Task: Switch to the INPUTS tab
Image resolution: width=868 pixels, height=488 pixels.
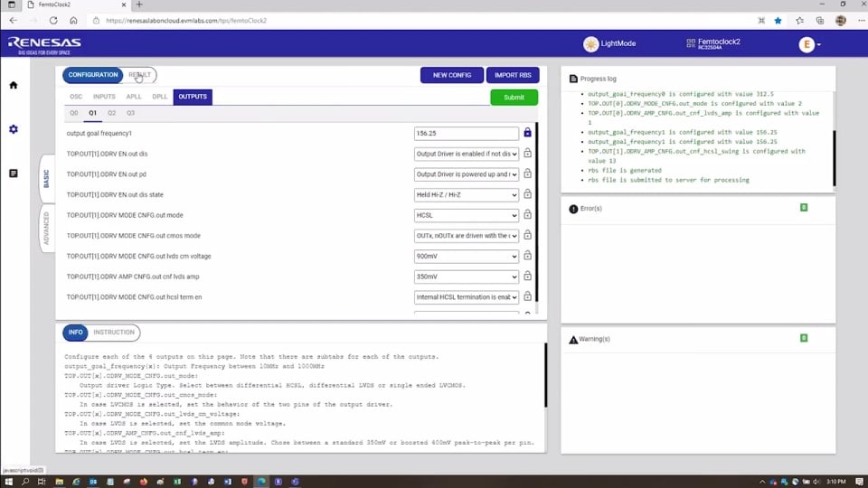Action: click(104, 97)
